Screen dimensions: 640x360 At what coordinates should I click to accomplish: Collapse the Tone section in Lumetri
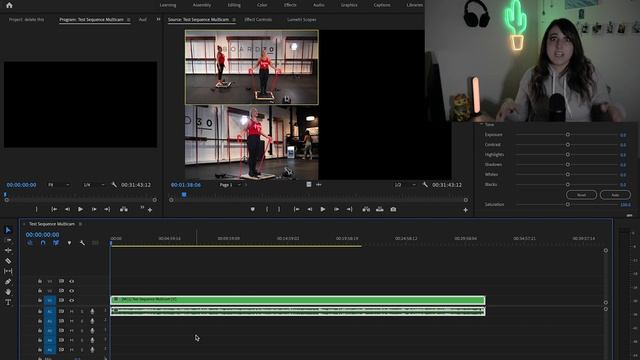coord(482,124)
